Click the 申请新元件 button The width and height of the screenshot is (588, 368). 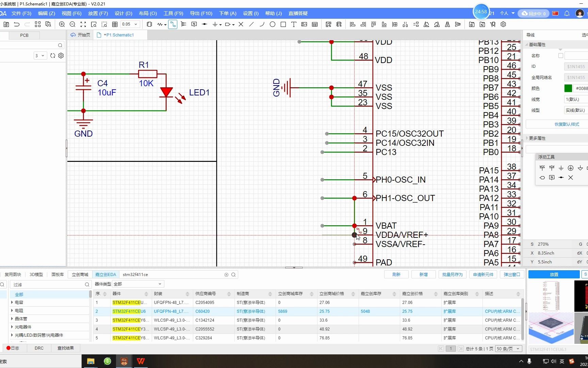point(483,274)
